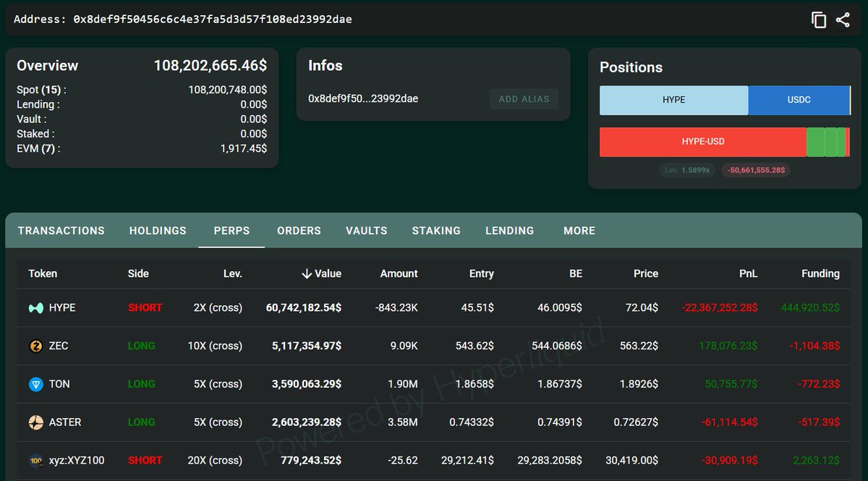Click the red HYPE-USD position bar

(x=703, y=142)
